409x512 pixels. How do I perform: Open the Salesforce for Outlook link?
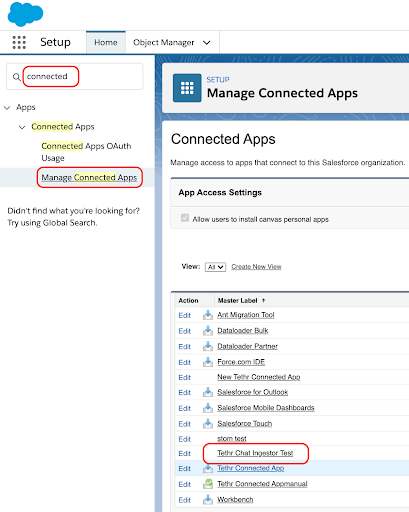[x=253, y=392]
